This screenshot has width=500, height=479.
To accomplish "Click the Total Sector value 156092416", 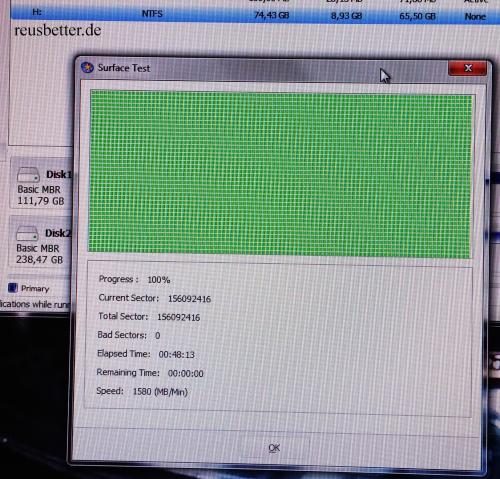I will pos(178,317).
